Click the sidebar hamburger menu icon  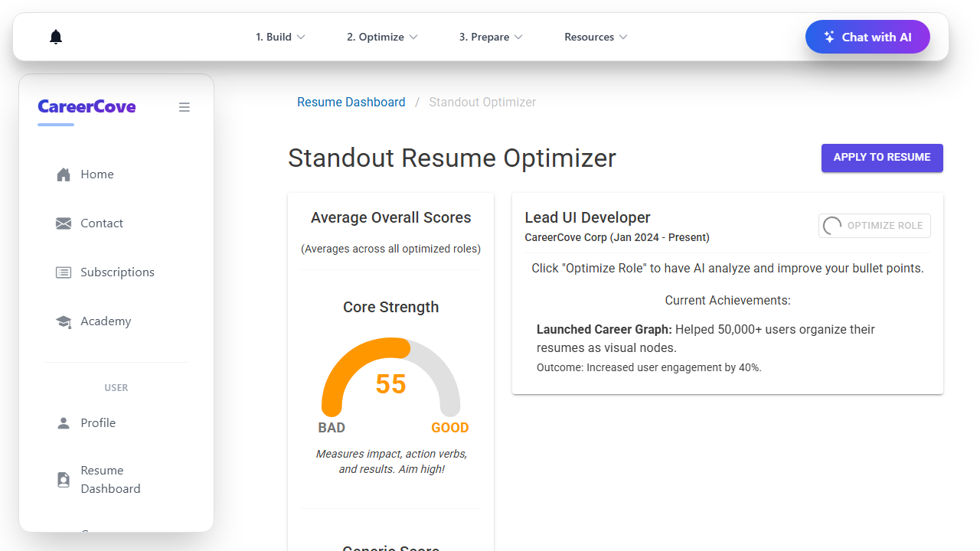[x=185, y=107]
